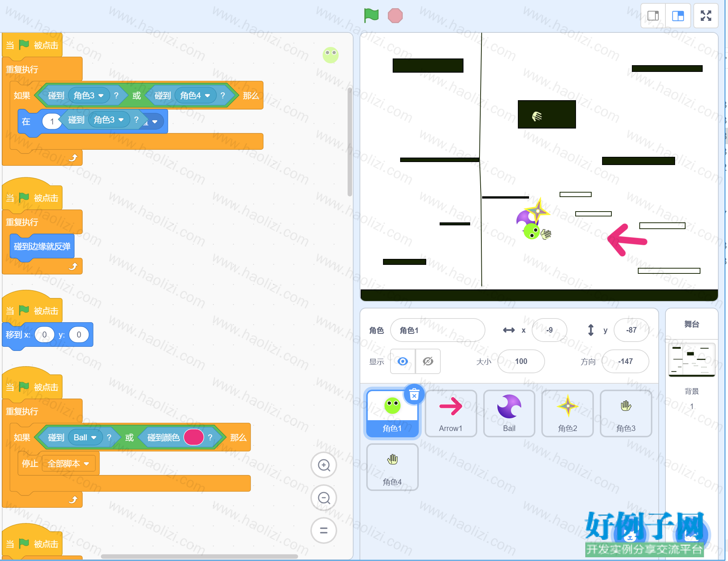Open 角色3 dropdown inside glide block
The image size is (728, 561).
click(109, 120)
